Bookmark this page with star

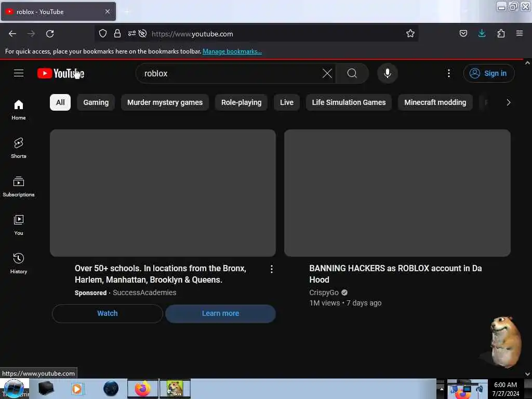(x=410, y=33)
